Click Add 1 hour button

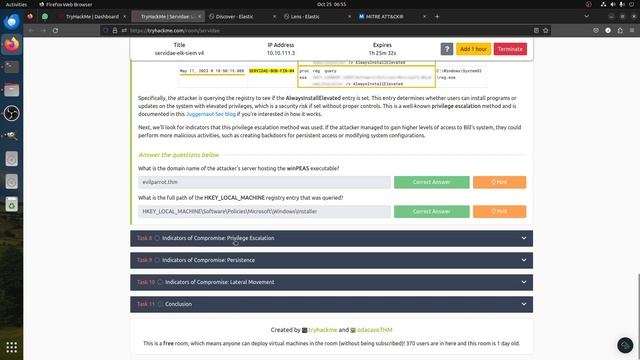[473, 49]
